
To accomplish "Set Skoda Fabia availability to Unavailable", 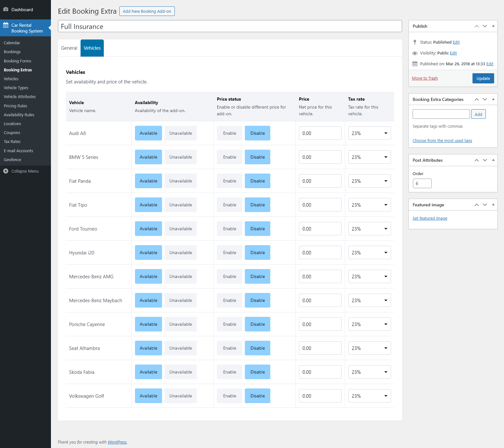I will pyautogui.click(x=181, y=372).
